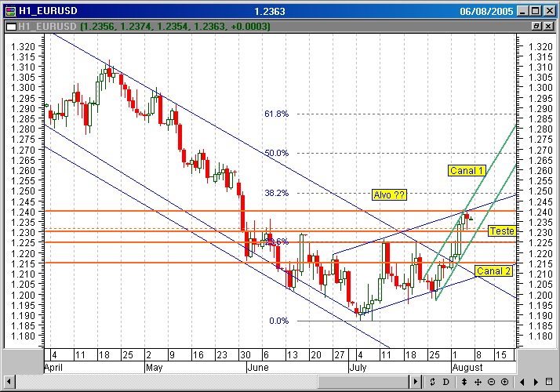The height and width of the screenshot is (392, 560).
Task: Click the '18' date tick in April
Action: pyautogui.click(x=104, y=355)
